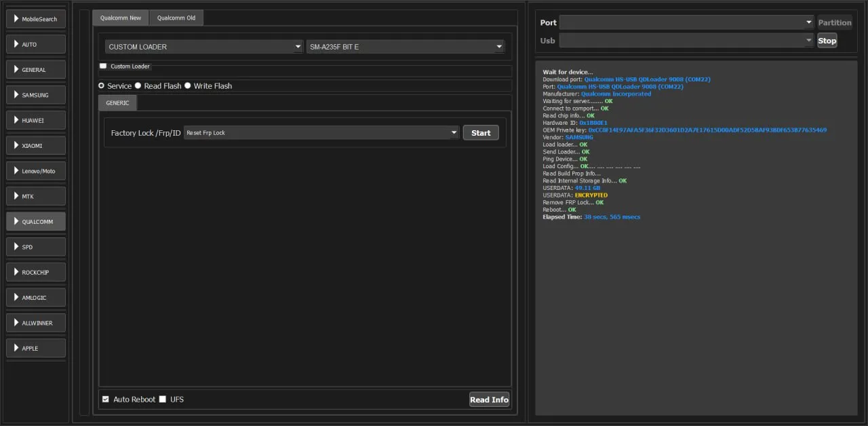The width and height of the screenshot is (868, 426).
Task: Switch to the Qualcomm Old tab
Action: click(x=176, y=18)
